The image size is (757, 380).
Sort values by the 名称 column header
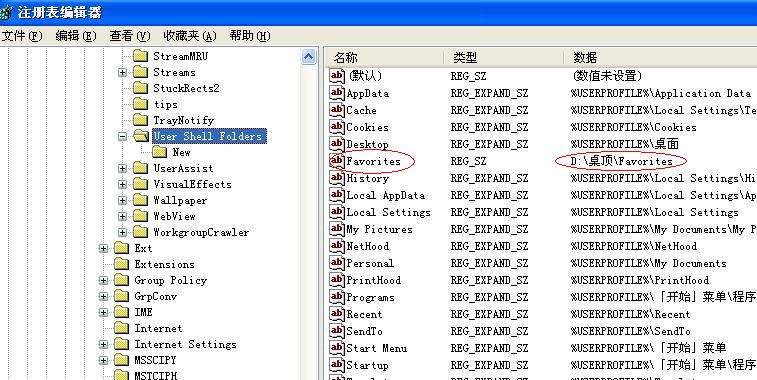384,57
